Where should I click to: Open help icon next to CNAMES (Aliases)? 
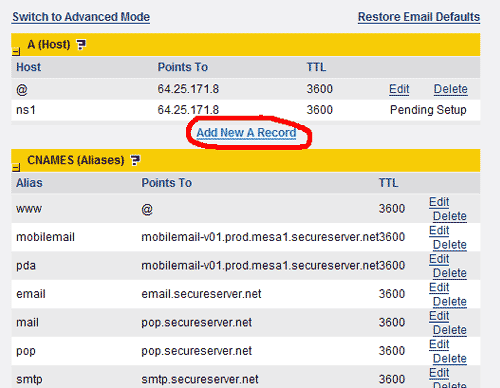pyautogui.click(x=135, y=160)
